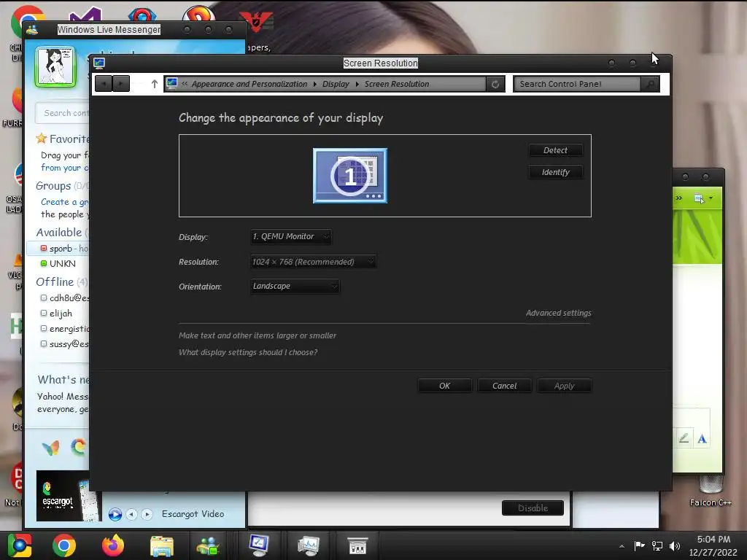Click the Screen Resolution monitor taskbar icon

259,545
